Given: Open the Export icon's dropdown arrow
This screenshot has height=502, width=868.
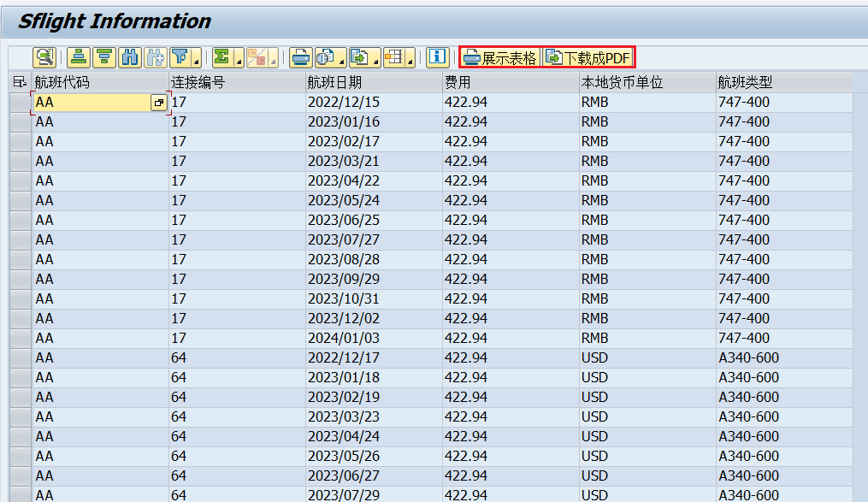Looking at the screenshot, I should [376, 61].
